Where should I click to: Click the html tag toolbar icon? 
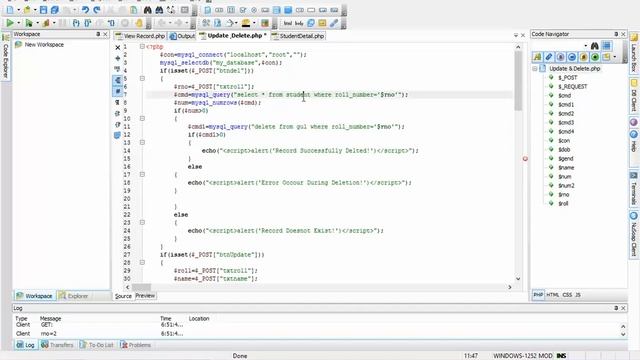288,23
